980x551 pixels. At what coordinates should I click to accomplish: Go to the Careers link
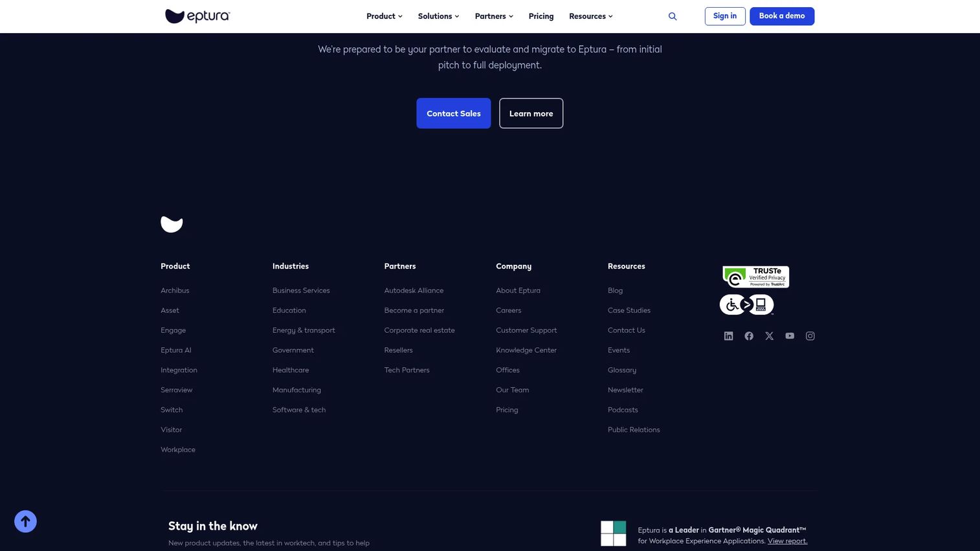tap(509, 311)
